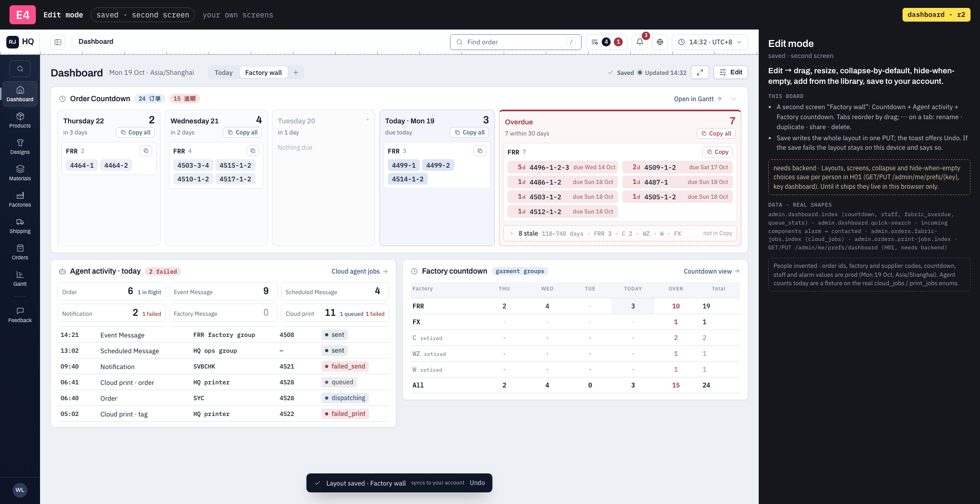Open Countdown view link

click(712, 272)
